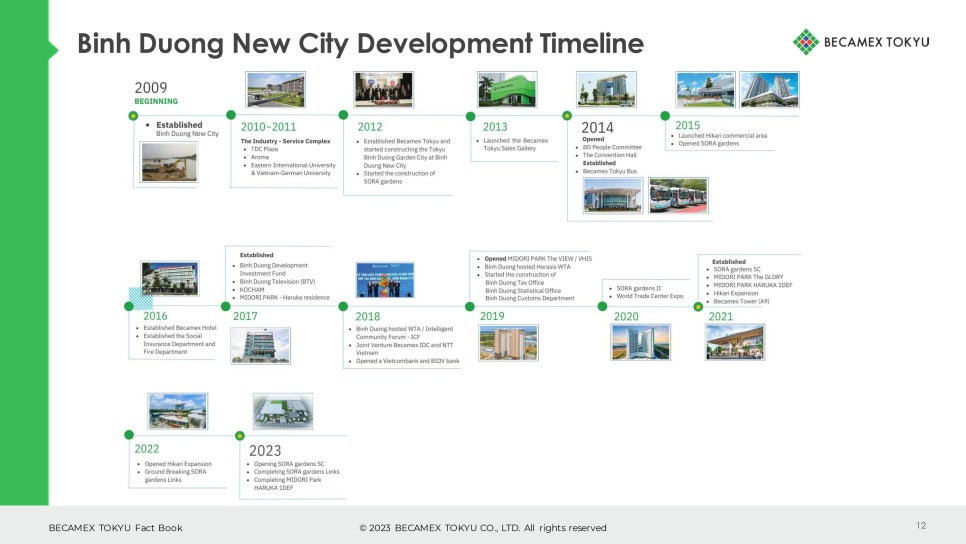The image size is (966, 544).
Task: Open the 2009 construction site photo
Action: 169,162
